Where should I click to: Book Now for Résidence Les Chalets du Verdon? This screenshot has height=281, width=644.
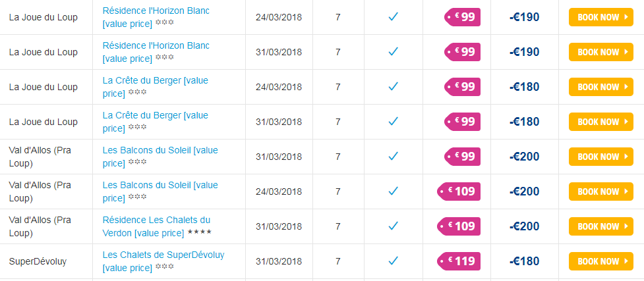pos(601,226)
